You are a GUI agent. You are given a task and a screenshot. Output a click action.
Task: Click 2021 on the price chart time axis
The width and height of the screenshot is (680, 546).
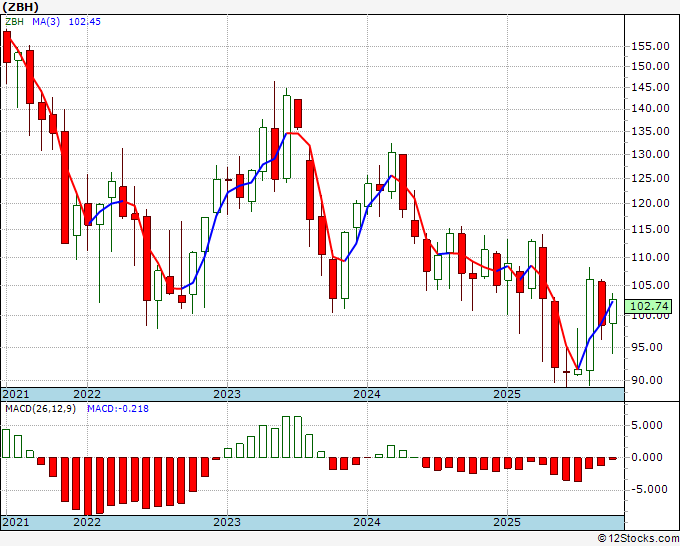pyautogui.click(x=16, y=394)
